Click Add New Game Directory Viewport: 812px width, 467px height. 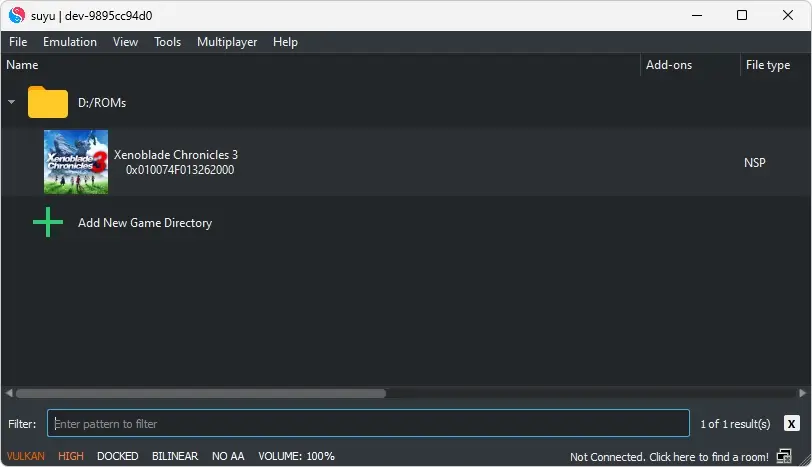[x=145, y=223]
